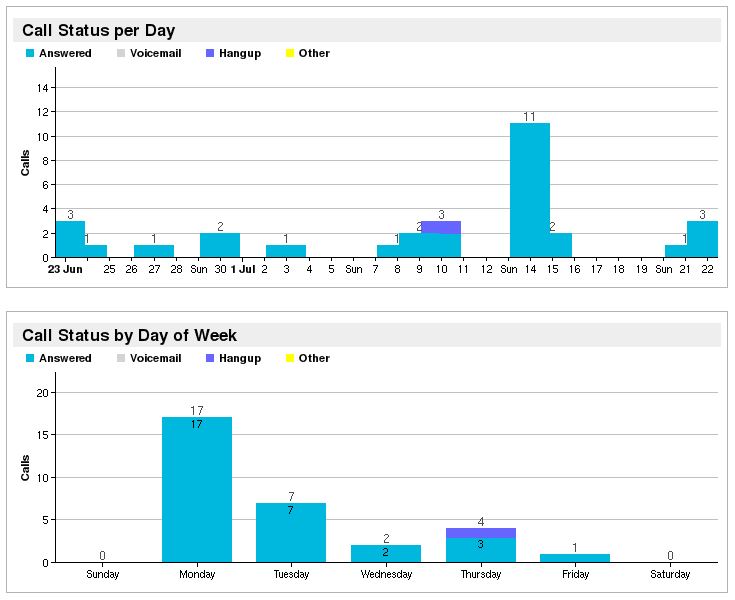Click the Voicemail swatch in Call Status per Day legend

click(121, 53)
